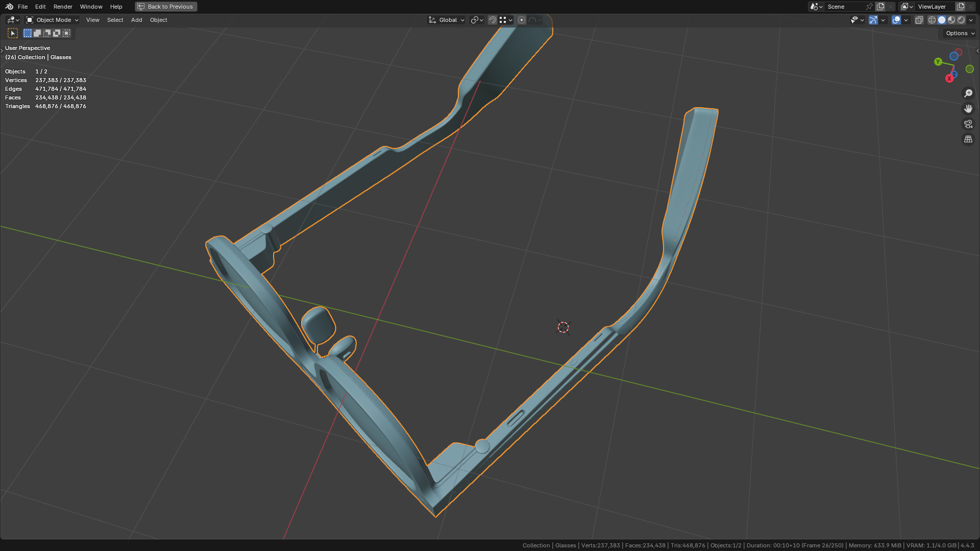980x551 pixels.
Task: Toggle camera view icon
Action: coord(968,124)
